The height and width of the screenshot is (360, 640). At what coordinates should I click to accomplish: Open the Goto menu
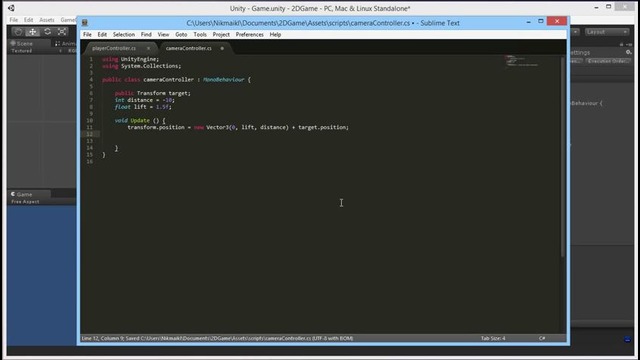pyautogui.click(x=181, y=35)
